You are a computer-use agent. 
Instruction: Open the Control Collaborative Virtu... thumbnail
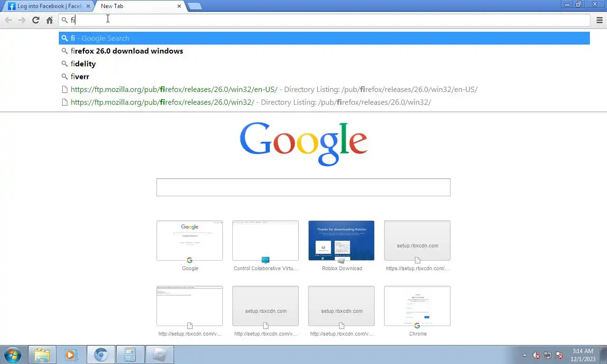click(266, 240)
